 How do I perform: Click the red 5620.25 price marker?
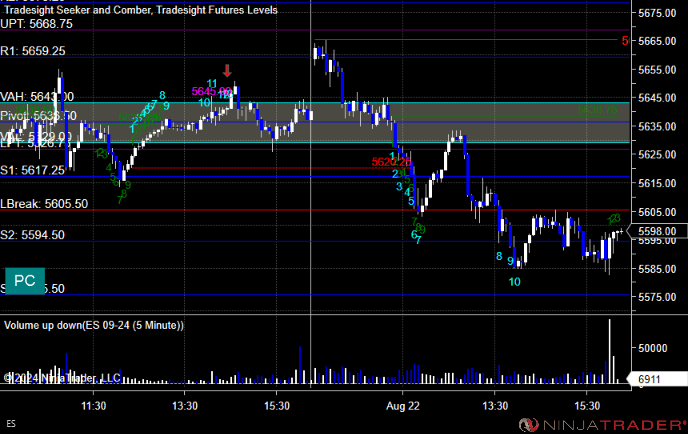391,162
